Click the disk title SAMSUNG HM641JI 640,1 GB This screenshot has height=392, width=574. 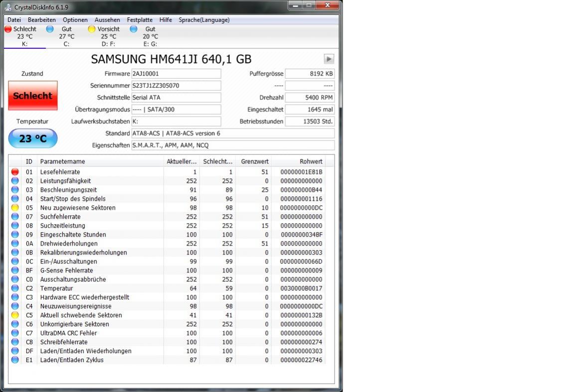click(x=171, y=59)
